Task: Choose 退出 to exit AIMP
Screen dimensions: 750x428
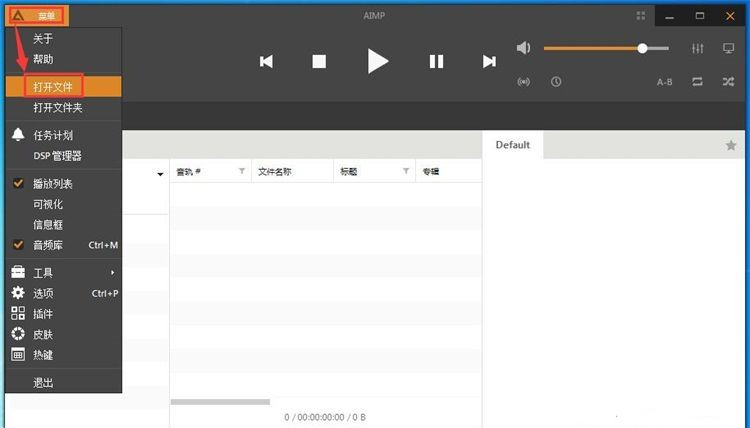Action: click(x=64, y=383)
